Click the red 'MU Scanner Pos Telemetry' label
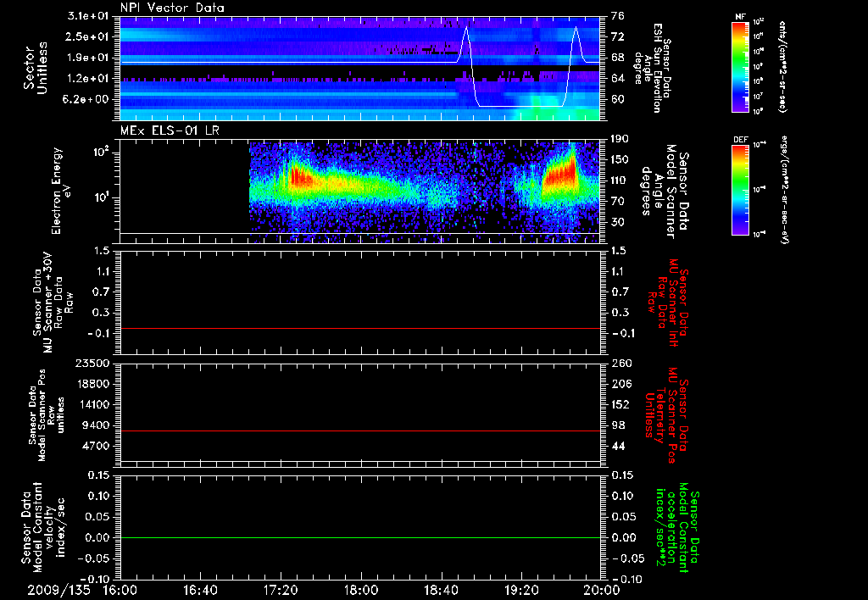Viewport: 868px width, 600px height. point(666,415)
